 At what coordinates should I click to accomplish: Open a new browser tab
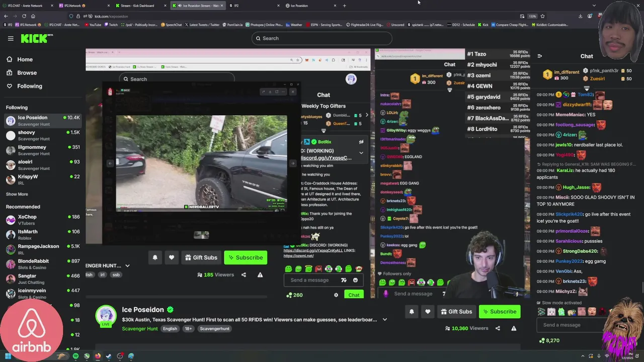tap(344, 6)
